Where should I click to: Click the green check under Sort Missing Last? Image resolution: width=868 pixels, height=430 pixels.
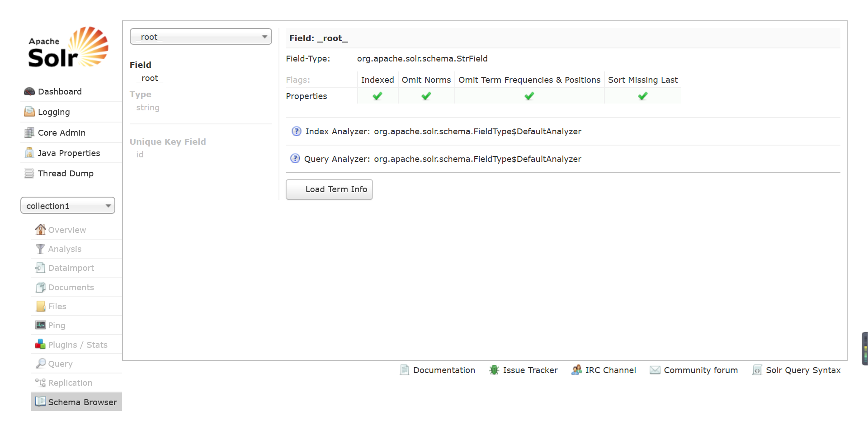pyautogui.click(x=643, y=96)
